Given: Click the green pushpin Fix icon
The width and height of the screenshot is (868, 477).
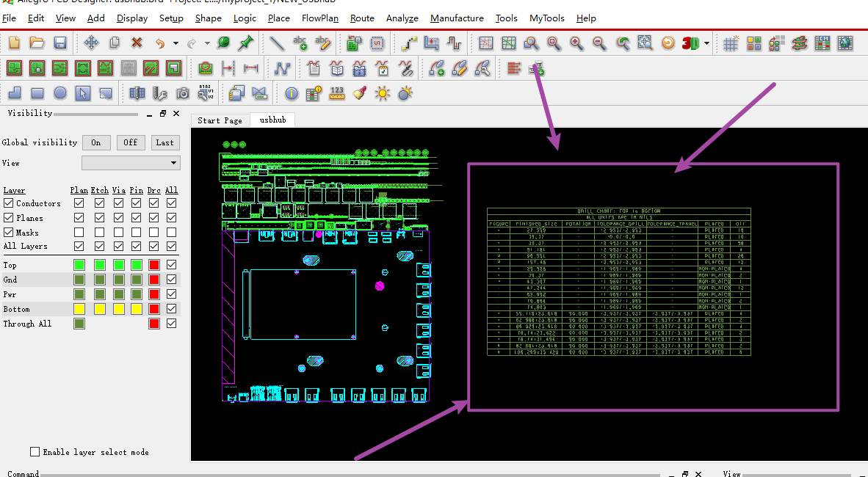Looking at the screenshot, I should [x=246, y=43].
